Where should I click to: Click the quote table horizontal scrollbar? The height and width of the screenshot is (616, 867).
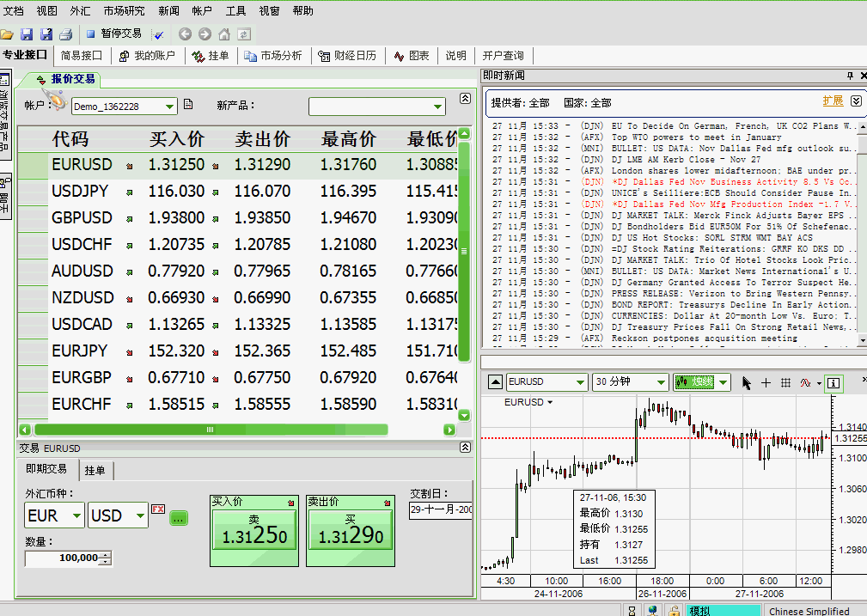point(210,430)
